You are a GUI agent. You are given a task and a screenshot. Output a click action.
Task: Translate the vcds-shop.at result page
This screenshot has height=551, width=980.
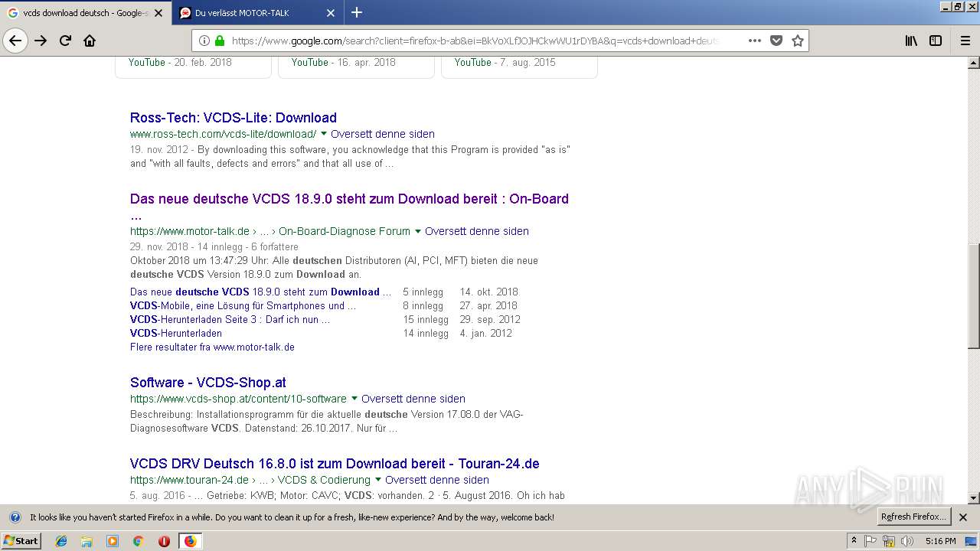[x=413, y=399]
